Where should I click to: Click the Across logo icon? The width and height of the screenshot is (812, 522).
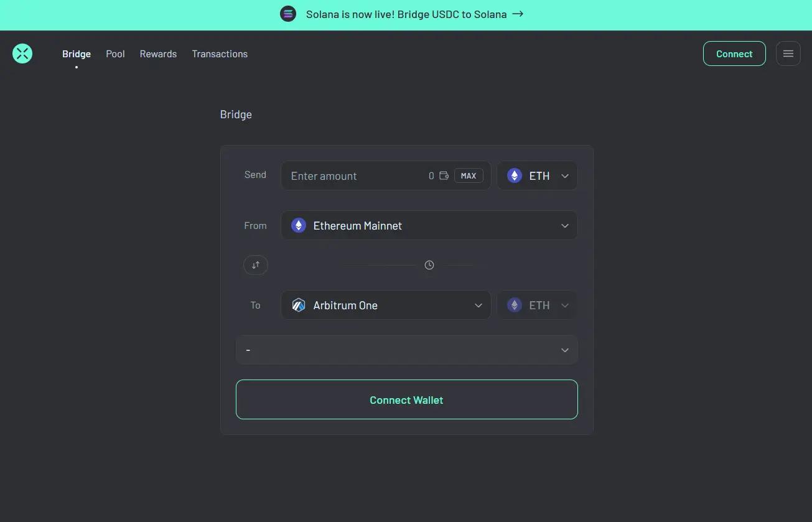point(22,54)
